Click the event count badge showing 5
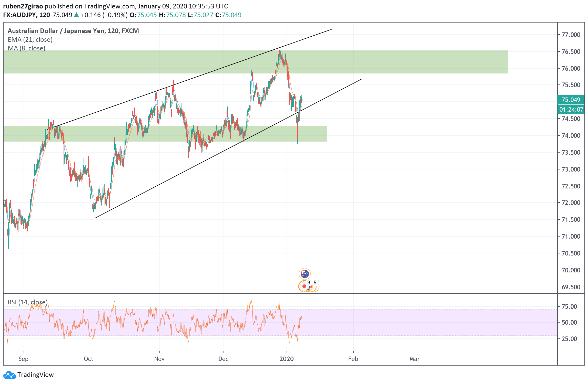 click(x=315, y=283)
